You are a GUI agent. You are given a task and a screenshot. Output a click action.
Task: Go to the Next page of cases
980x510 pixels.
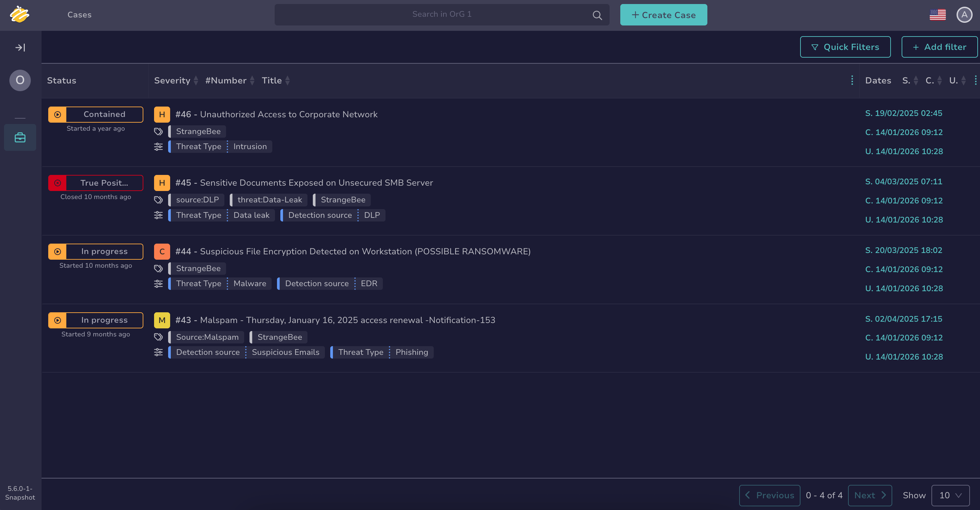coord(870,495)
